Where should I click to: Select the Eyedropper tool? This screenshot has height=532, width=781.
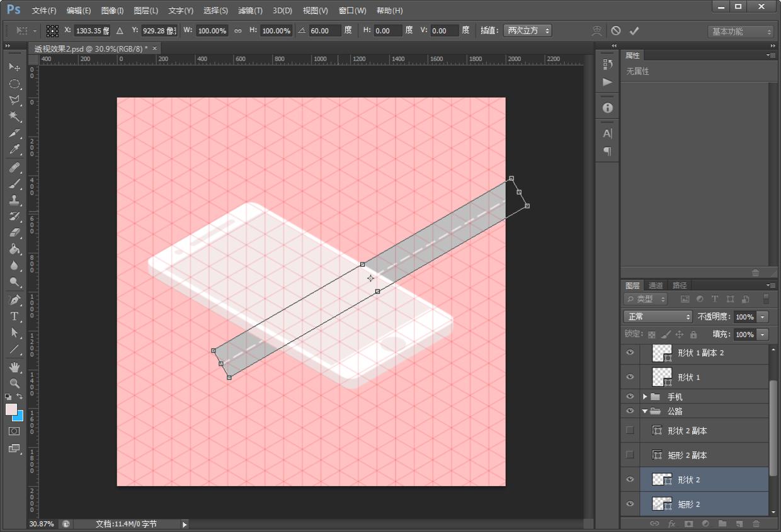coord(14,150)
